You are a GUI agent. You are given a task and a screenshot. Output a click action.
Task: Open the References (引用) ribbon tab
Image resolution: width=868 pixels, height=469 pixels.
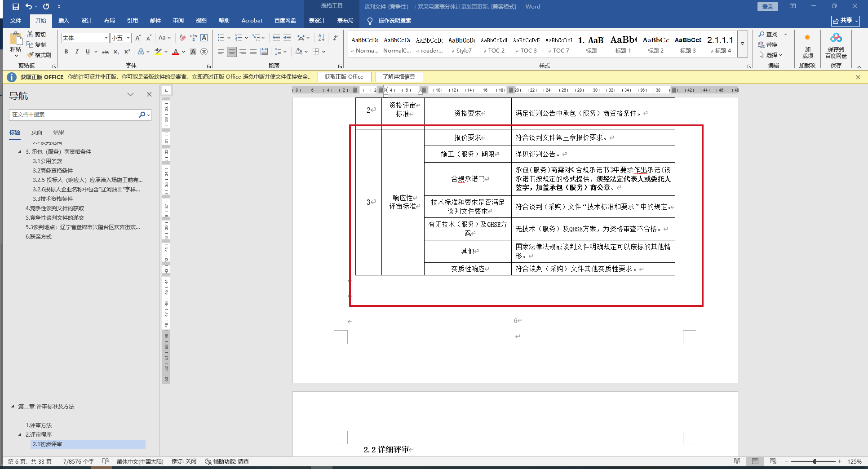pos(133,21)
